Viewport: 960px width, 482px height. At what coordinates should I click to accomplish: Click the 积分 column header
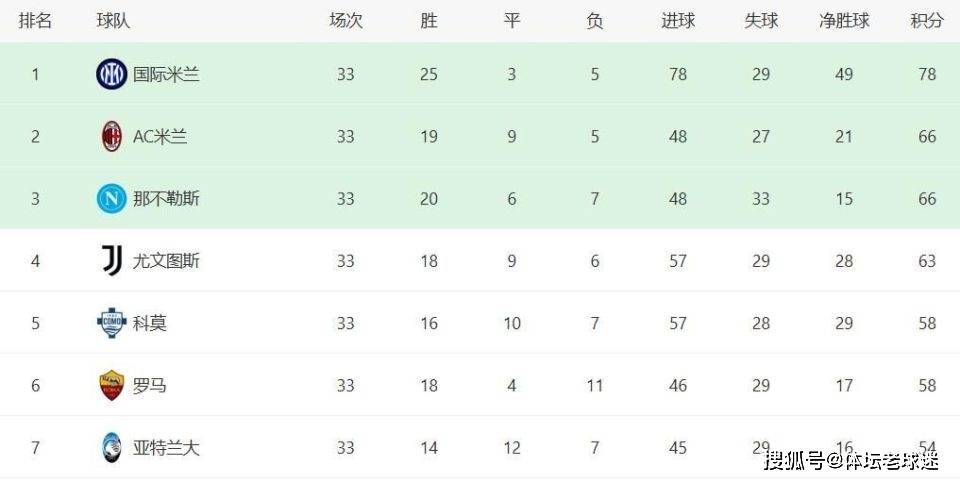click(x=927, y=20)
